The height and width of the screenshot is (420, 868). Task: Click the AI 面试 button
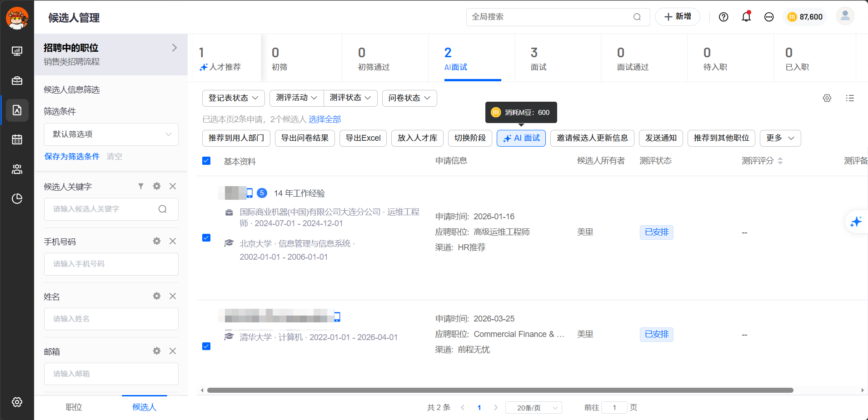[521, 138]
